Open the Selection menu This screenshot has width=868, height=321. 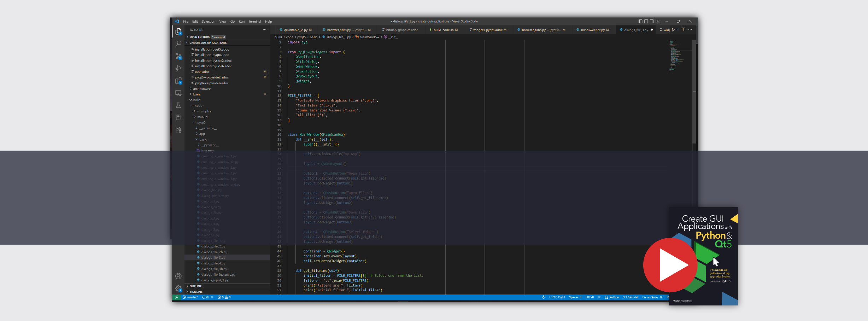[209, 22]
